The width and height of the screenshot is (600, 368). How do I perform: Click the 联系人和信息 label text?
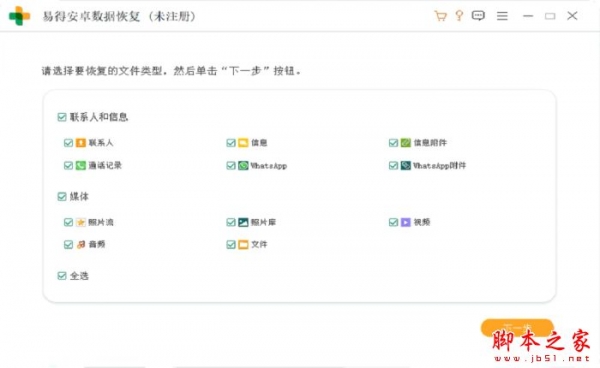(x=99, y=117)
